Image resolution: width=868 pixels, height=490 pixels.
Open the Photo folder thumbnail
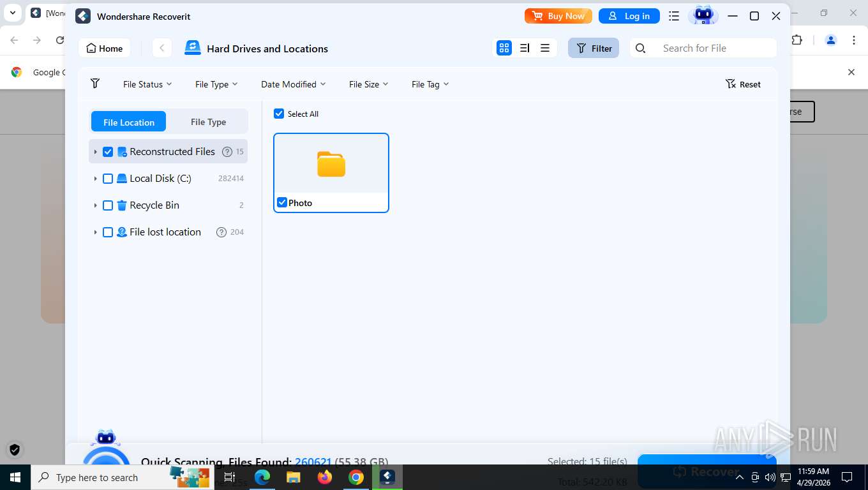tap(331, 164)
